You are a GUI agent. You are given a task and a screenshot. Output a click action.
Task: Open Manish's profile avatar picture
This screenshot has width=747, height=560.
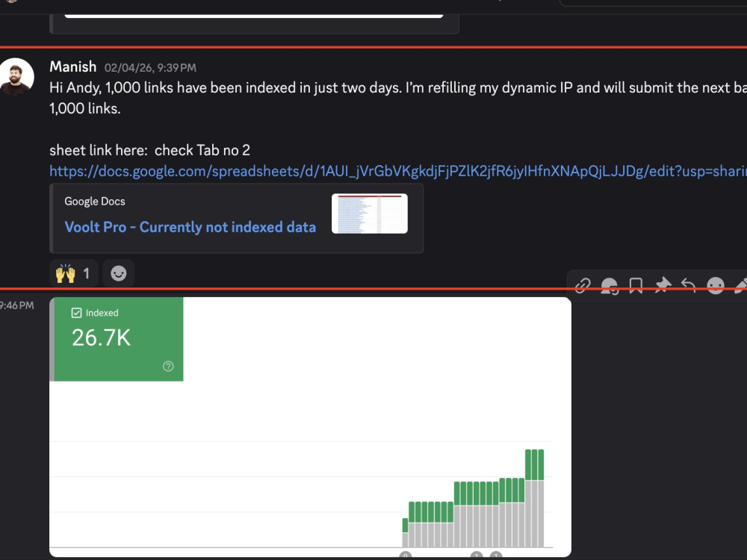coord(17,75)
